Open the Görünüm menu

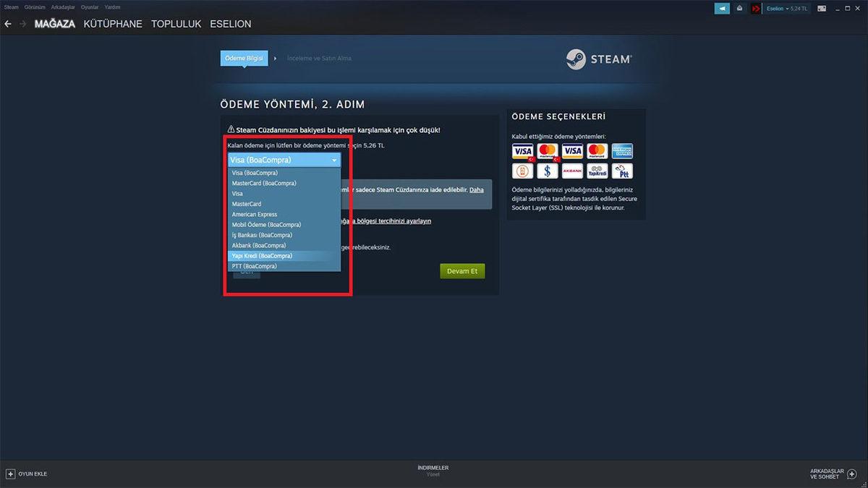click(x=35, y=7)
